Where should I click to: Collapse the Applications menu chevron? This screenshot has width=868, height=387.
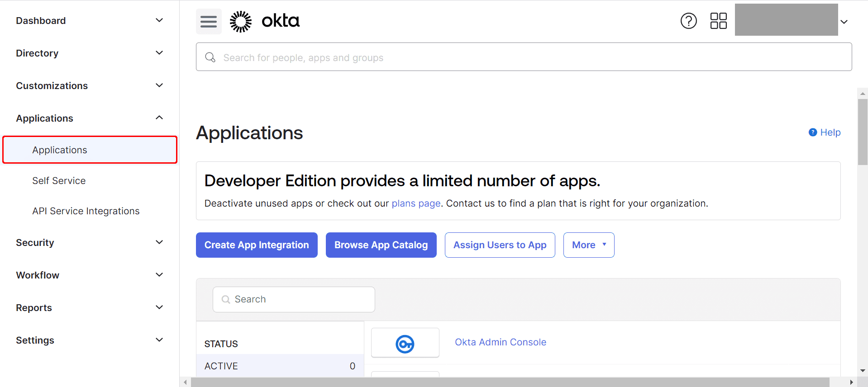point(159,118)
